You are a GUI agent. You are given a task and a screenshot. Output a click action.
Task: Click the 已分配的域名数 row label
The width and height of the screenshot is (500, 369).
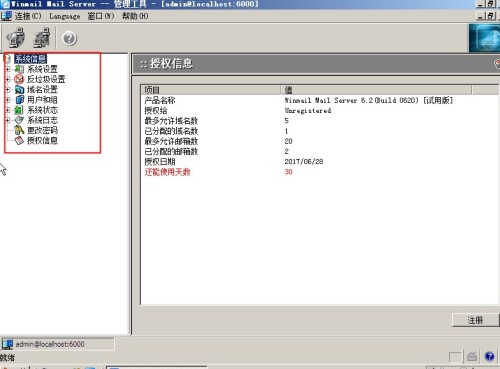coord(171,131)
